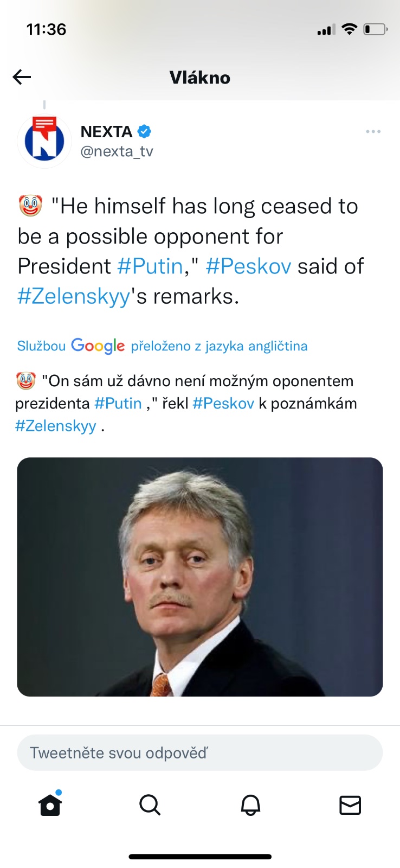Open the Home tab icon

[x=50, y=805]
